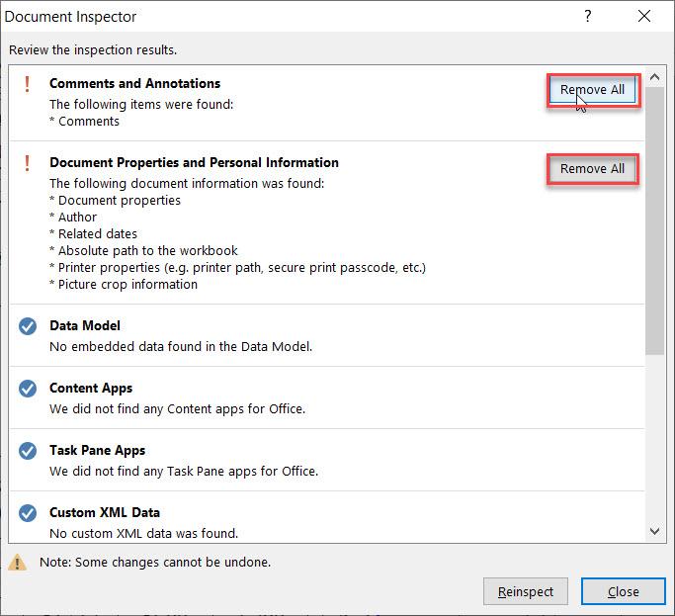Image resolution: width=675 pixels, height=616 pixels.
Task: Click red exclamation icon beside Document Properties
Action: 28,163
